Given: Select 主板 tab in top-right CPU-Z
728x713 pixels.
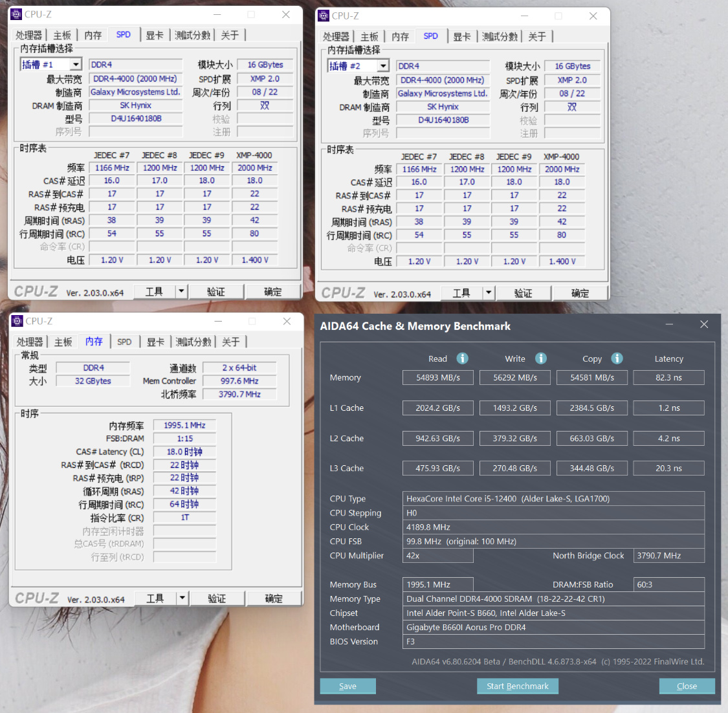Looking at the screenshot, I should tap(370, 37).
